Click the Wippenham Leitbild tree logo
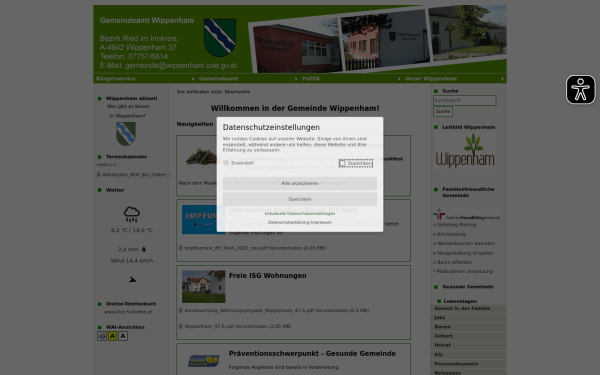Screen dimensions: 600x375 (465, 151)
